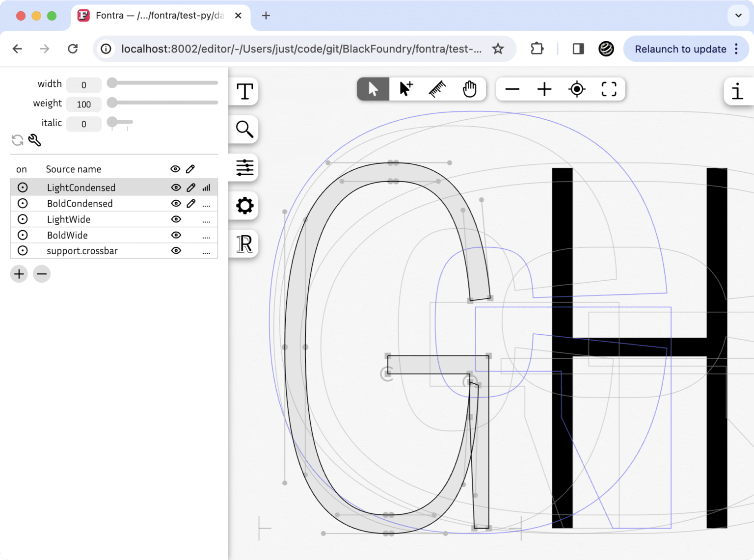Viewport: 754px width, 560px height.
Task: Activate the Knife tool
Action: click(x=437, y=89)
